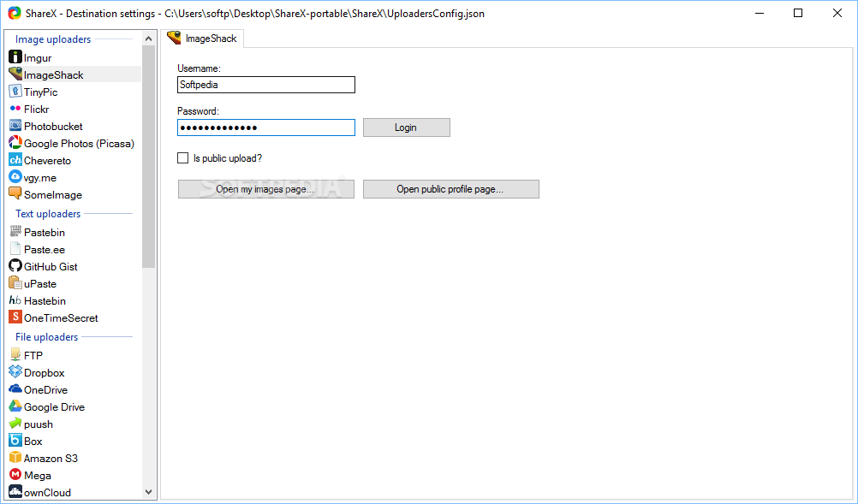The height and width of the screenshot is (504, 858).
Task: Click the uploader list scrollbar thumb
Action: [x=148, y=157]
